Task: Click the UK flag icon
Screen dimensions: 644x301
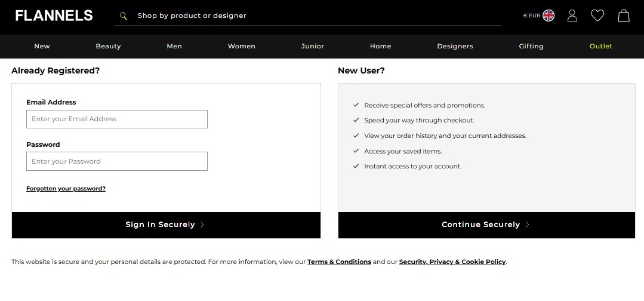Action: 549,16
